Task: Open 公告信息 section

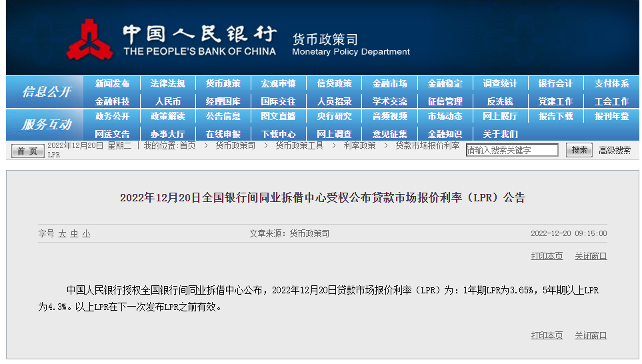Action: tap(223, 116)
